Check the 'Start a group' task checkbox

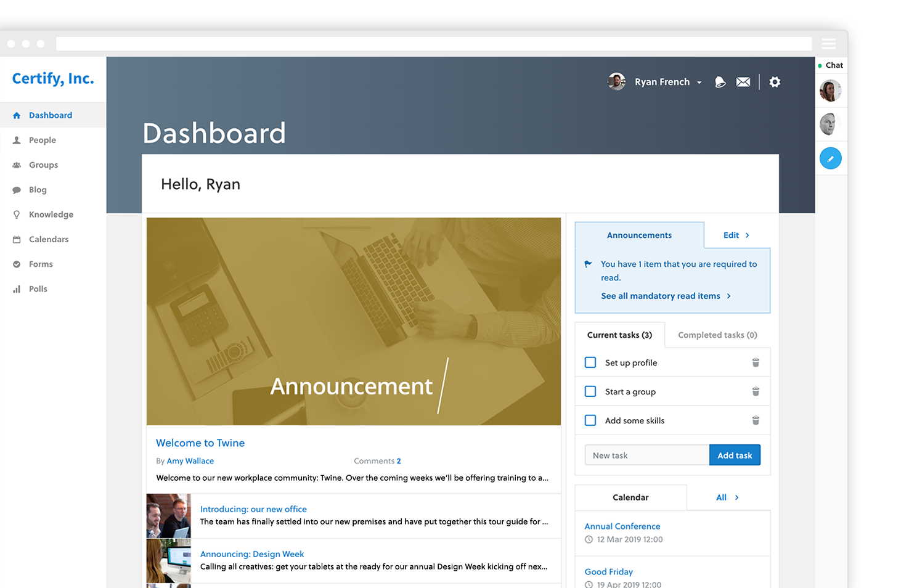(590, 391)
